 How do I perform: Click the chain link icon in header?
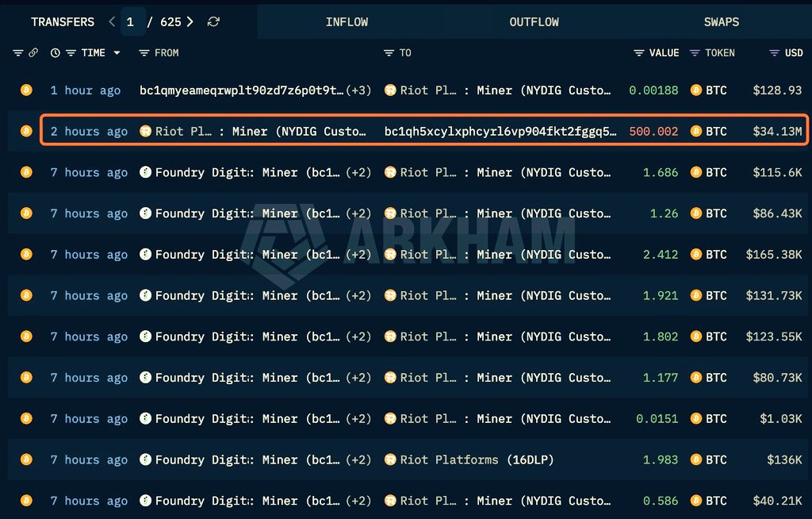(x=33, y=53)
